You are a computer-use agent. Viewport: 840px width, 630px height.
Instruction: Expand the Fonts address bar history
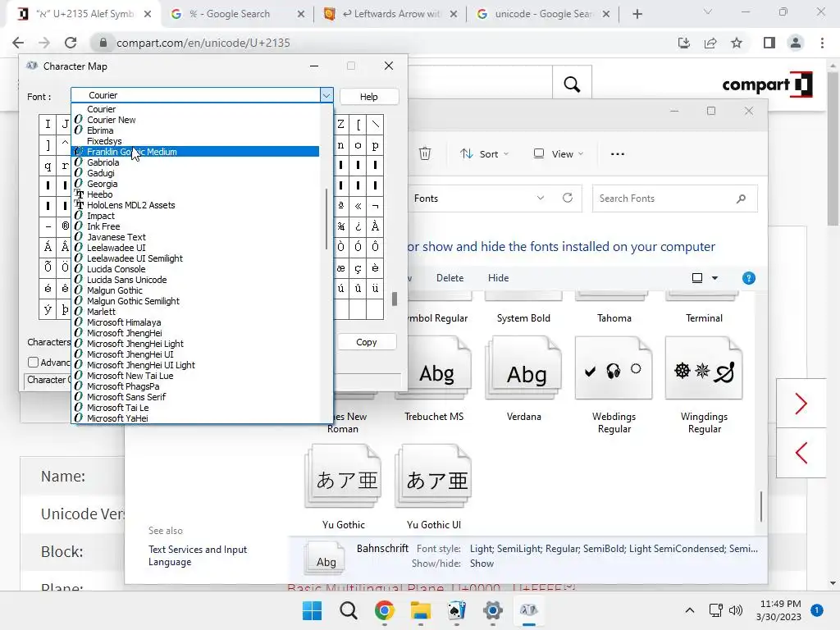coord(541,199)
